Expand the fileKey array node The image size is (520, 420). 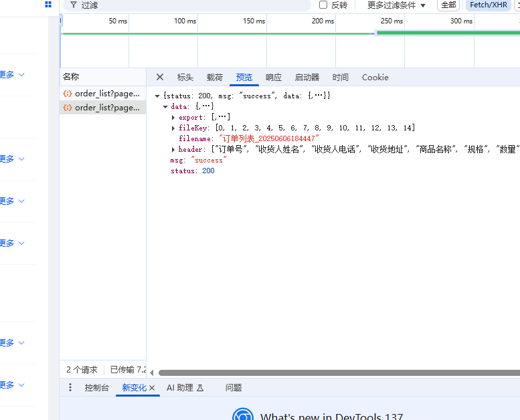coord(173,128)
